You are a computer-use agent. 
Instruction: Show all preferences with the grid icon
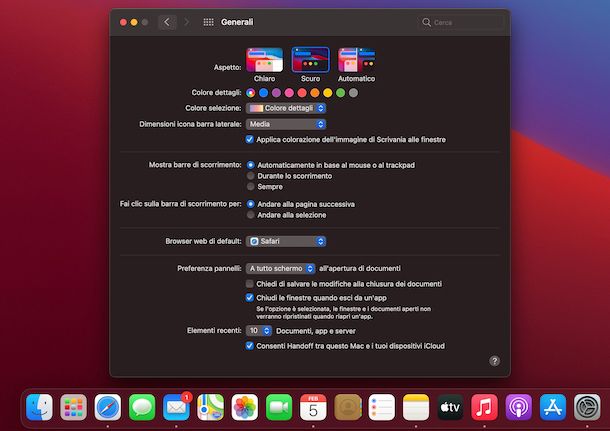(x=209, y=22)
